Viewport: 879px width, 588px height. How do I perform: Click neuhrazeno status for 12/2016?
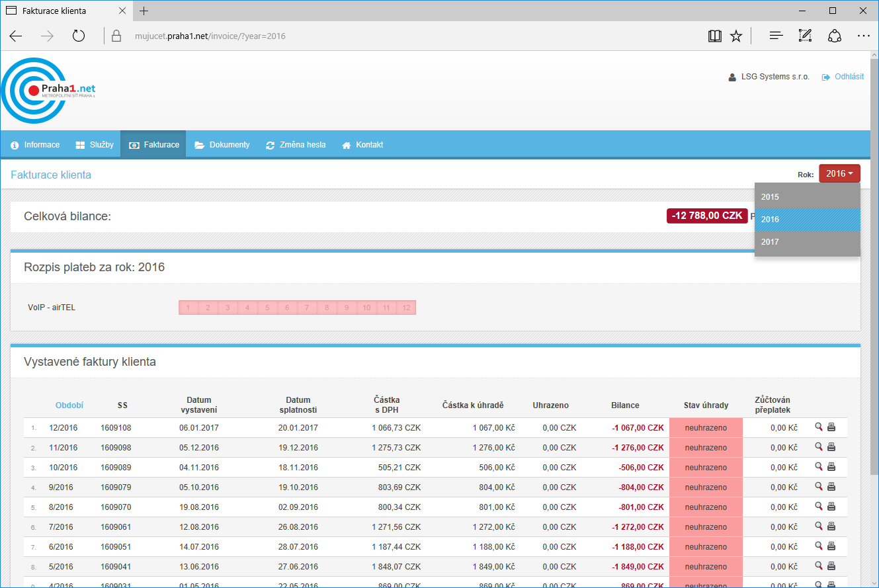tap(706, 428)
